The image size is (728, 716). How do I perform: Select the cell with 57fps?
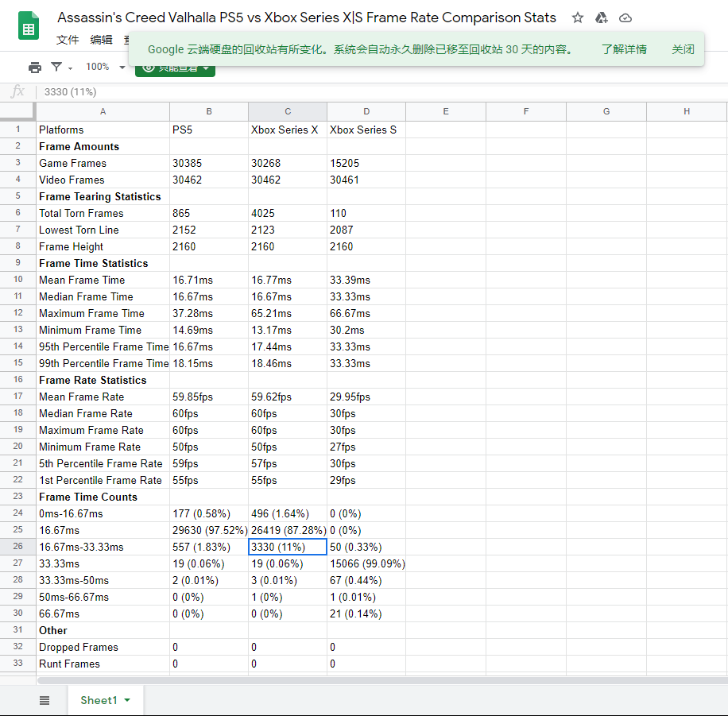click(x=288, y=464)
